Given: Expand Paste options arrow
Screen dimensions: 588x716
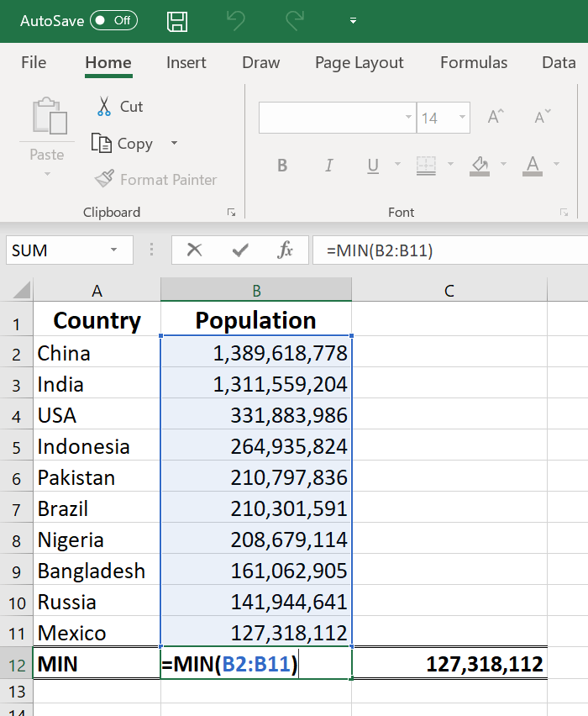Looking at the screenshot, I should point(47,174).
